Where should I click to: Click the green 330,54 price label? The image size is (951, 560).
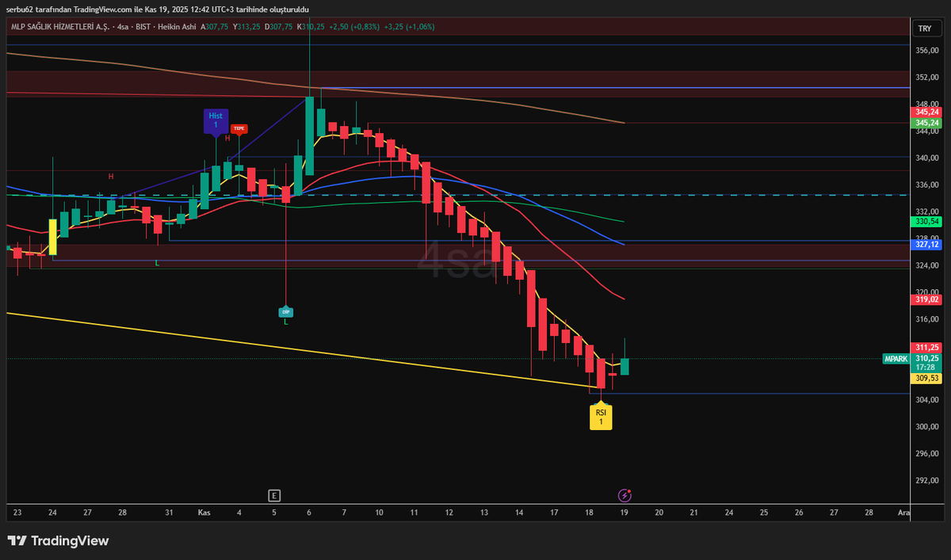(x=927, y=222)
